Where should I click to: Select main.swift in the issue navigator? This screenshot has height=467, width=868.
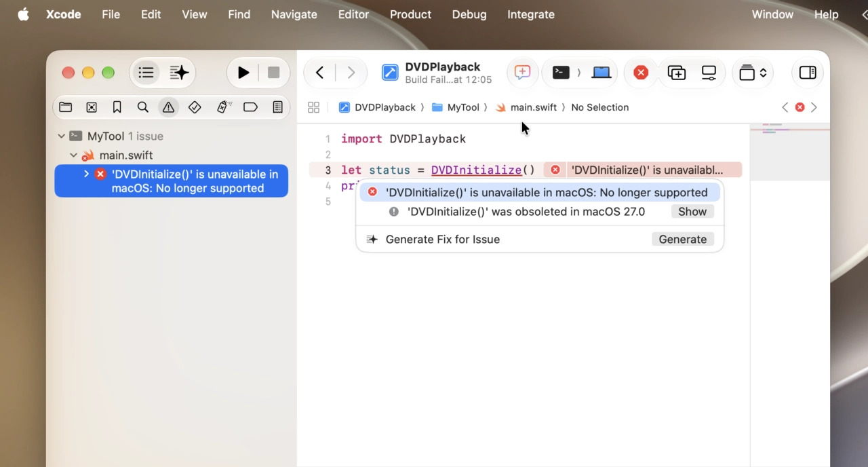click(126, 155)
